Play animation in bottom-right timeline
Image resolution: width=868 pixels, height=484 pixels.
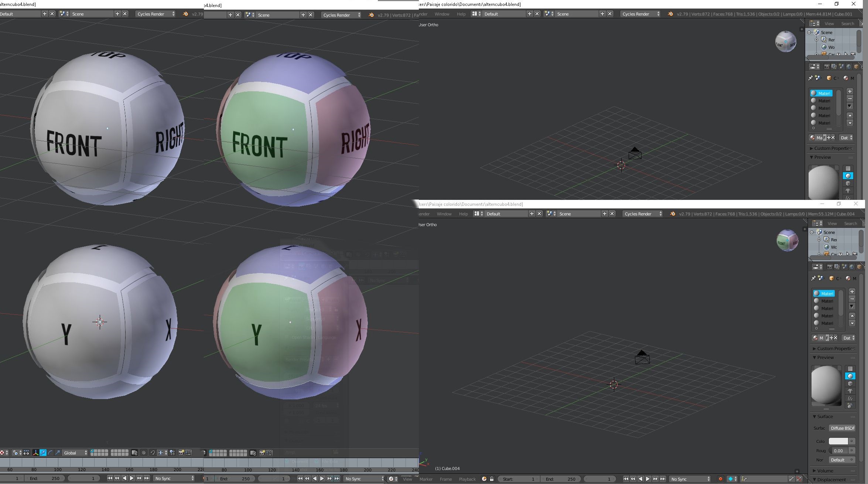click(647, 479)
